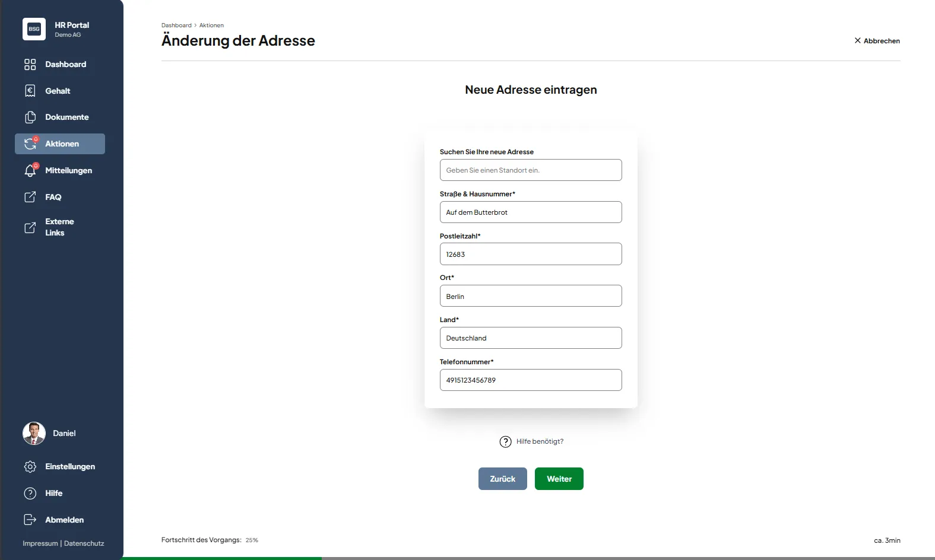Click the Dokumente pages icon
This screenshot has height=560, width=935.
coord(30,117)
